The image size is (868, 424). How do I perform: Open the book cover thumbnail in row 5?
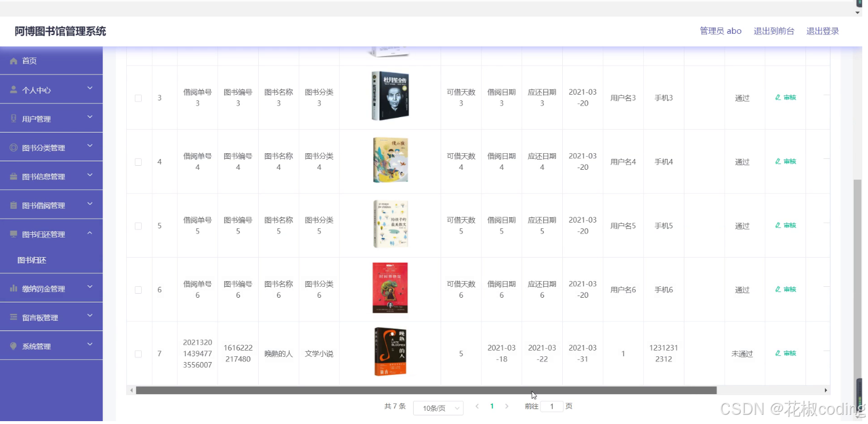pyautogui.click(x=390, y=224)
